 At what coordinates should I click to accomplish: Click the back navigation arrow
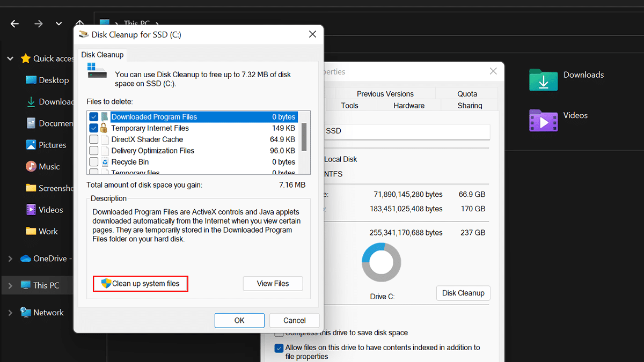pyautogui.click(x=14, y=24)
